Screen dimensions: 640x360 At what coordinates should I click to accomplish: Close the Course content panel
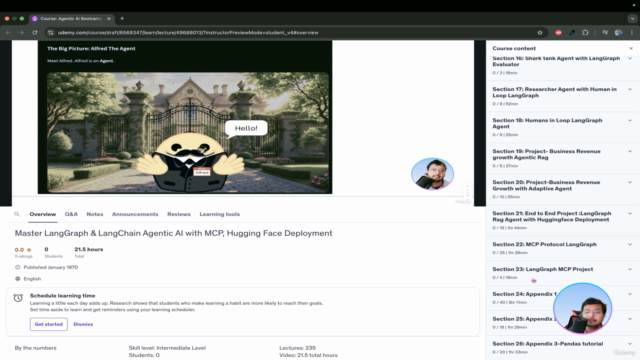point(631,48)
